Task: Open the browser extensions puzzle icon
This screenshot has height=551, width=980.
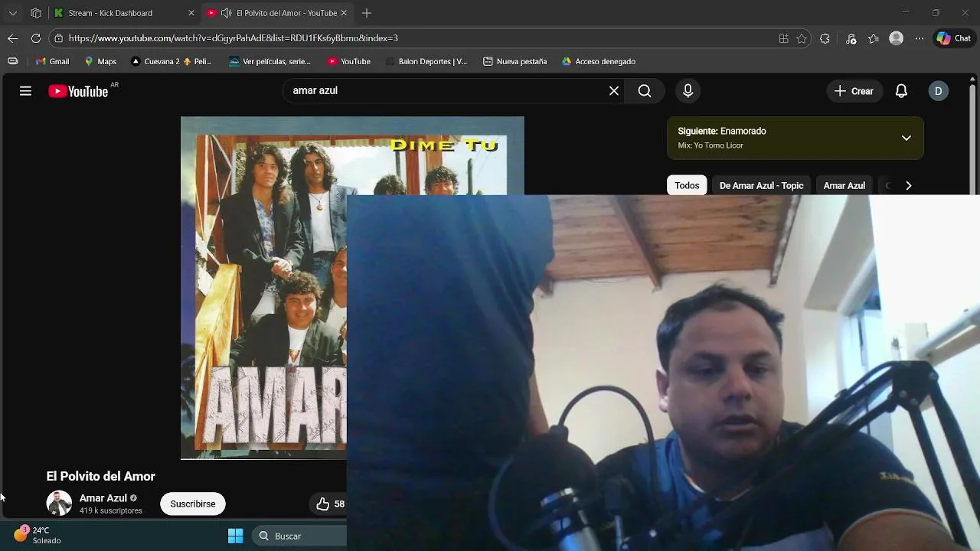Action: click(825, 38)
